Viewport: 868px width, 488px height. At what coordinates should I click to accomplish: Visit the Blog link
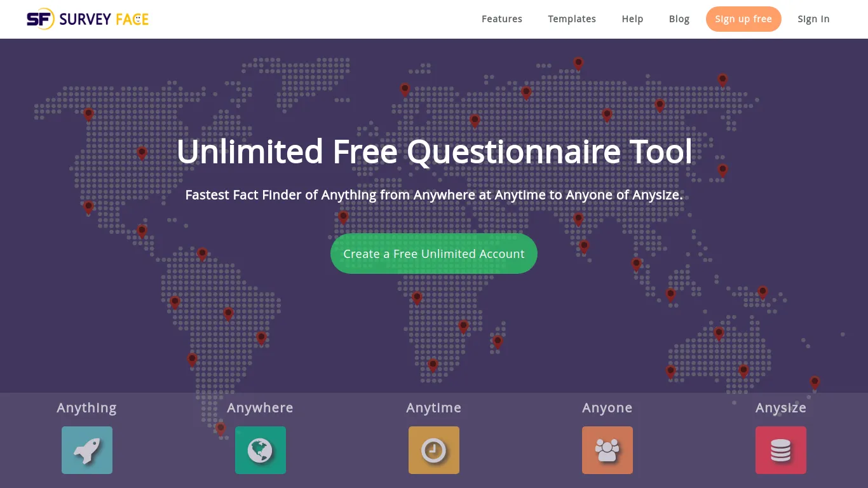[679, 19]
